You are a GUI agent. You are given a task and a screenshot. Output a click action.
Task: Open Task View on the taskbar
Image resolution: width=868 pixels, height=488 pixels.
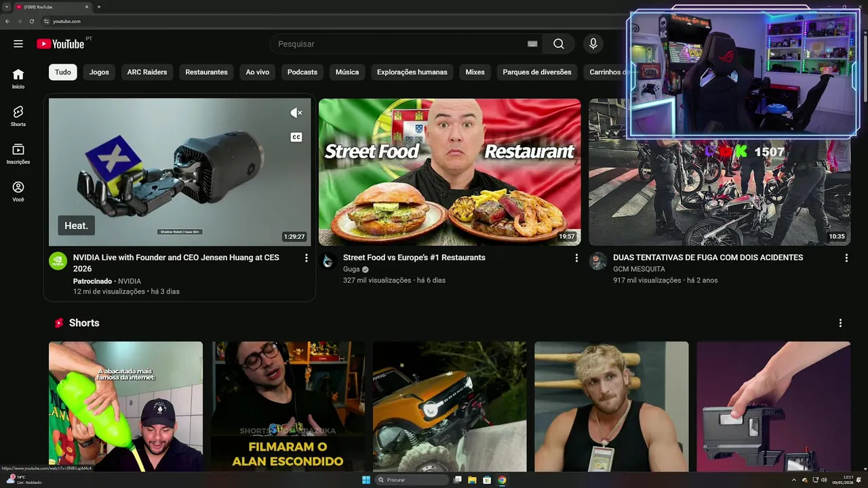tap(458, 480)
